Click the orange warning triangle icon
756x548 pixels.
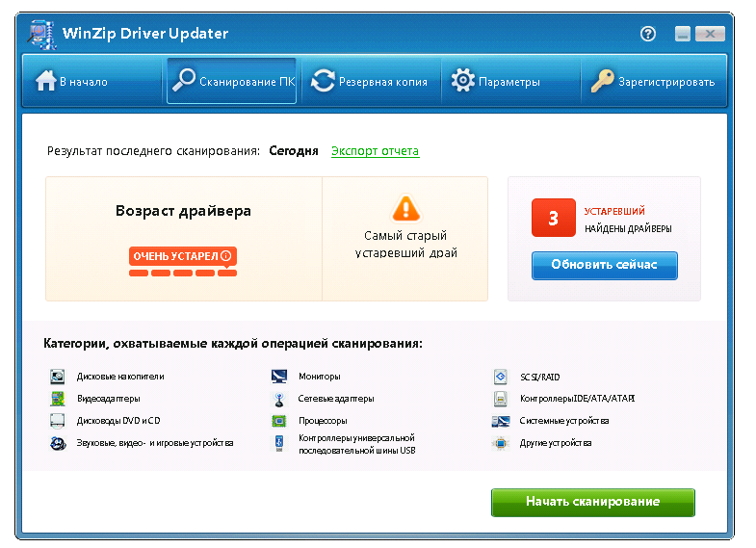pos(406,208)
